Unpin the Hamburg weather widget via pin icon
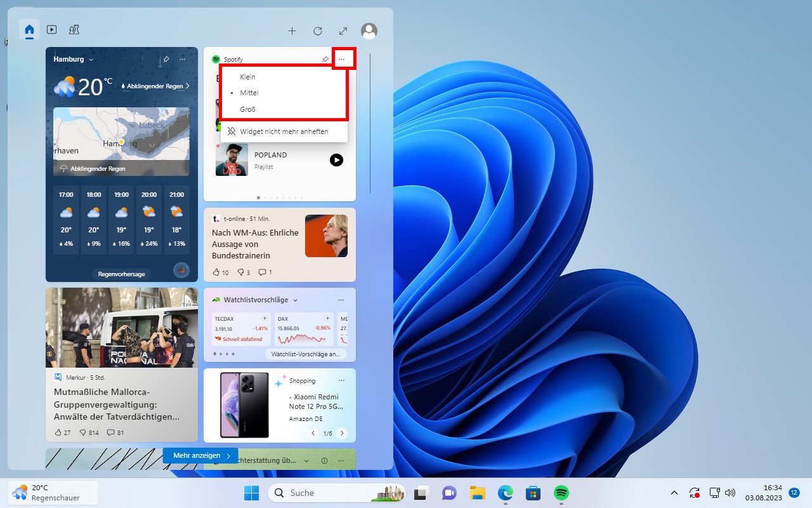Image resolution: width=812 pixels, height=508 pixels. (165, 59)
